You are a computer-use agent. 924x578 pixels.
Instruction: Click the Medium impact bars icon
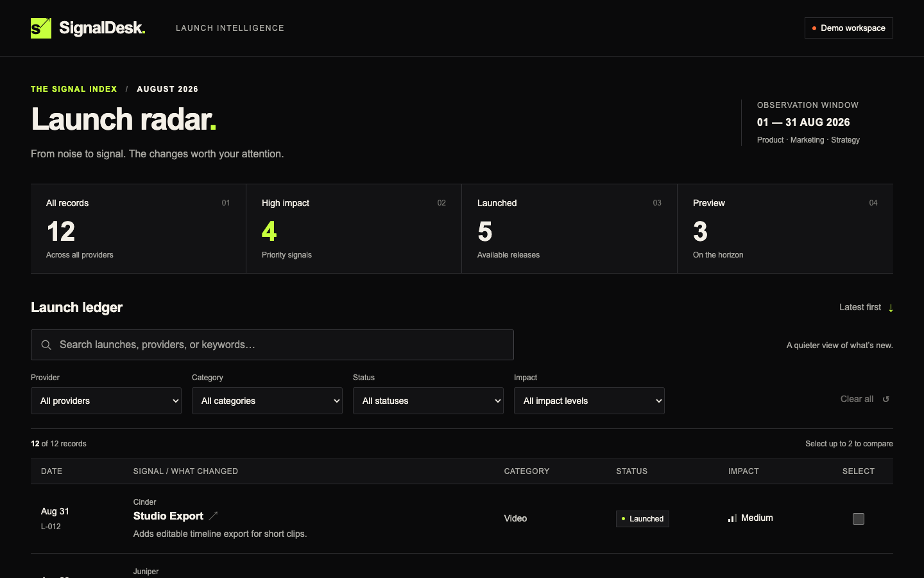[x=732, y=518]
